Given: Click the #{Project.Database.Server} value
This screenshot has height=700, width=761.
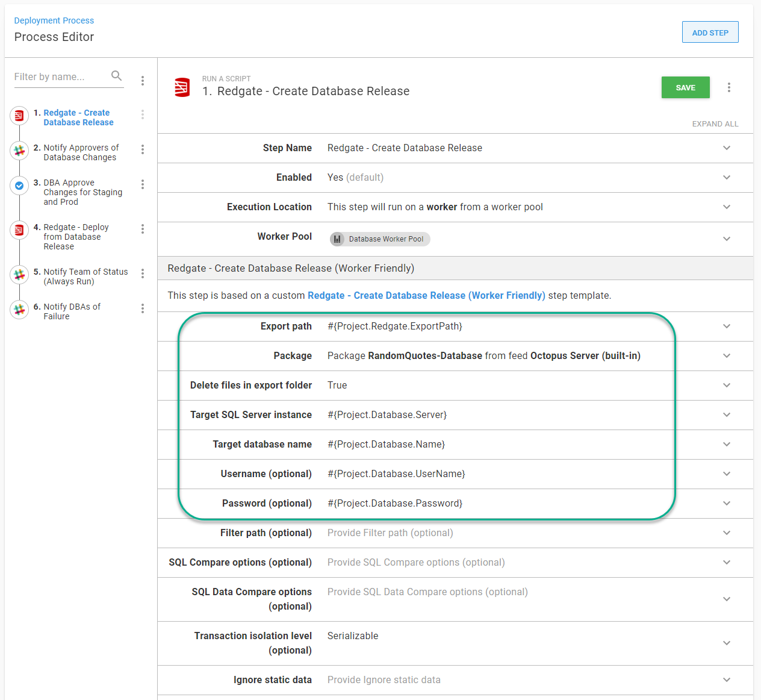Looking at the screenshot, I should [387, 415].
